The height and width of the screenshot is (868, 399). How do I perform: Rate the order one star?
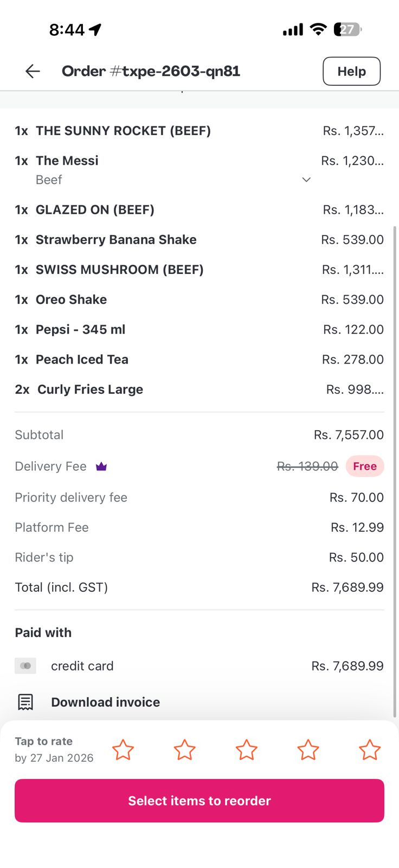tap(123, 750)
